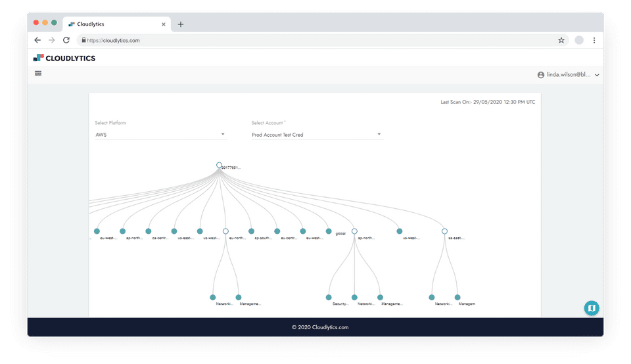This screenshot has width=631, height=364.
Task: Collapse the root account node 29177651
Action: pos(219,166)
